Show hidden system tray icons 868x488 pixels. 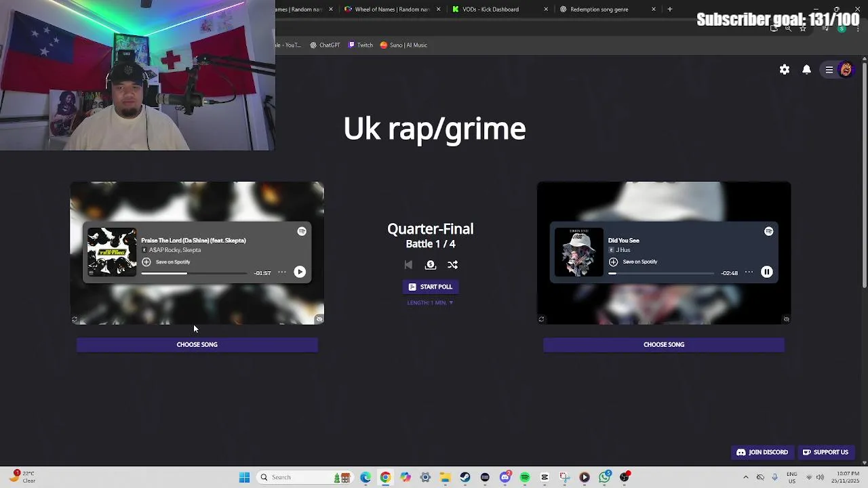(x=746, y=477)
